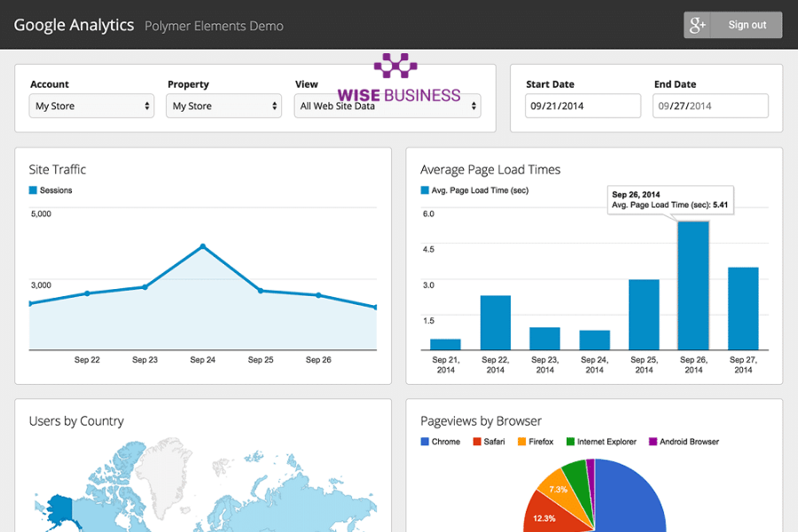Click the Average Page Load Times heading
The height and width of the screenshot is (532, 798).
click(x=490, y=169)
